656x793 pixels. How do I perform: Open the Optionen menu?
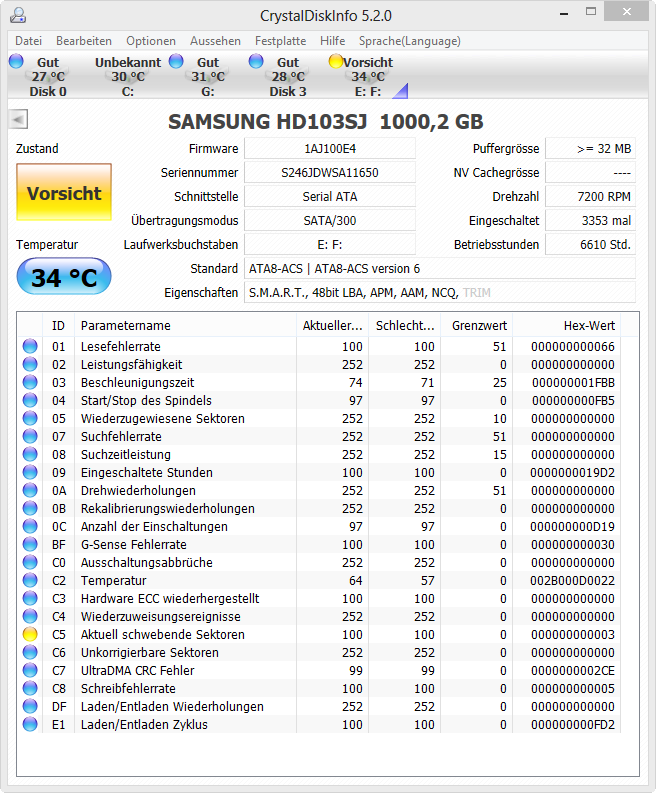coord(151,41)
